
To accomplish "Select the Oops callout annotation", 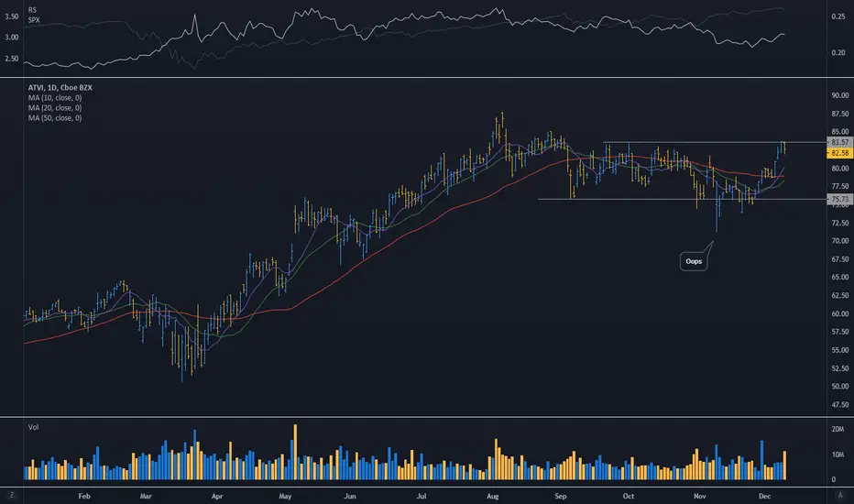I will (694, 261).
